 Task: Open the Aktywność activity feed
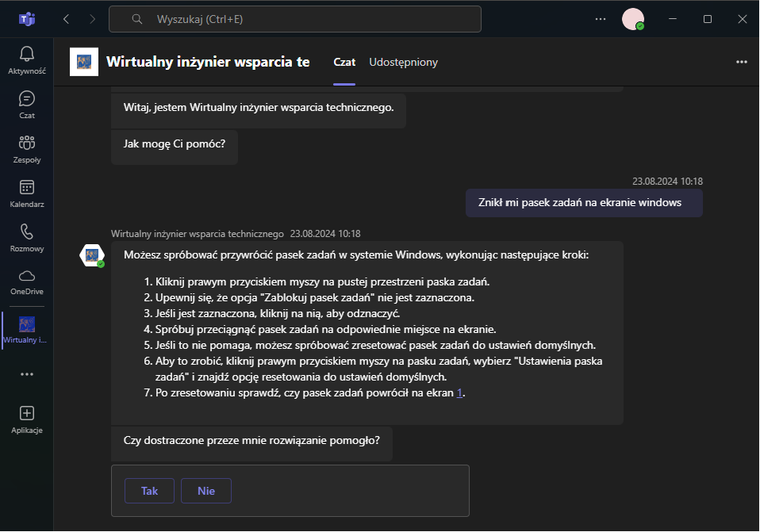(x=27, y=60)
